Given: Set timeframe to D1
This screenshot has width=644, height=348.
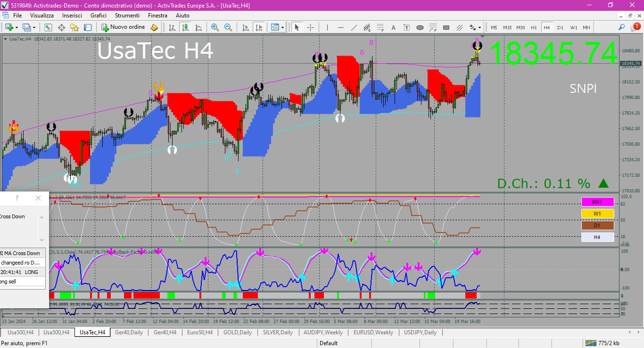Looking at the screenshot, I should 560,27.
